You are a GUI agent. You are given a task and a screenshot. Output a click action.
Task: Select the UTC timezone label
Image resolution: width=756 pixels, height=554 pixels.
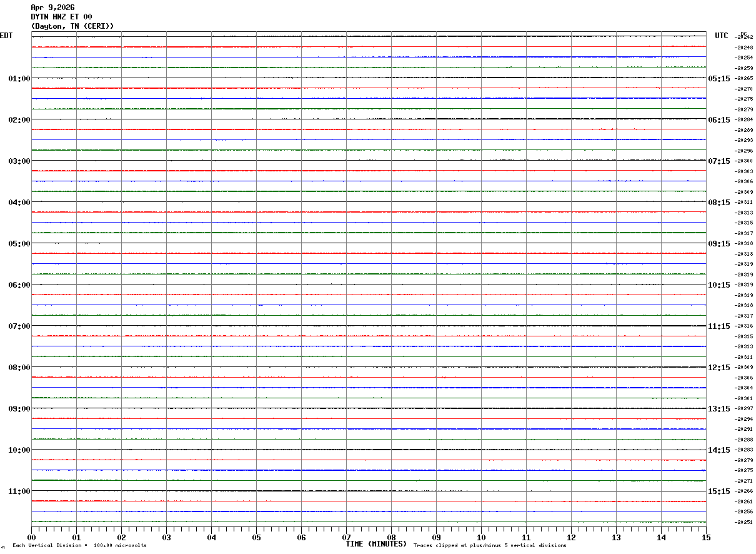(722, 36)
